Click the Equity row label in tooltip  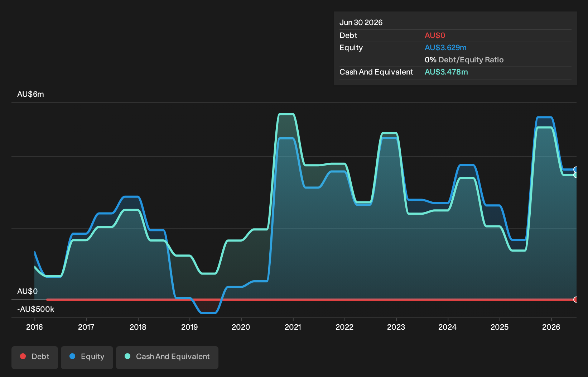coord(351,48)
